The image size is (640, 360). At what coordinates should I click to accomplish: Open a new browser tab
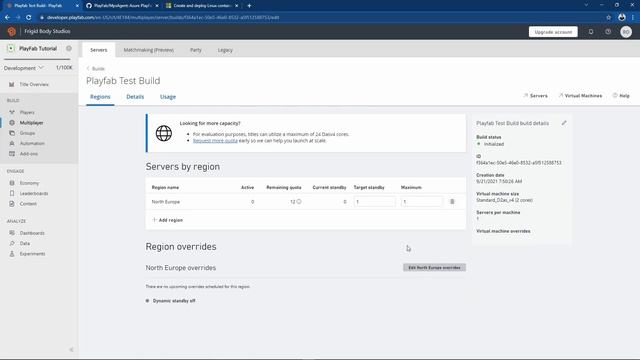pyautogui.click(x=249, y=6)
